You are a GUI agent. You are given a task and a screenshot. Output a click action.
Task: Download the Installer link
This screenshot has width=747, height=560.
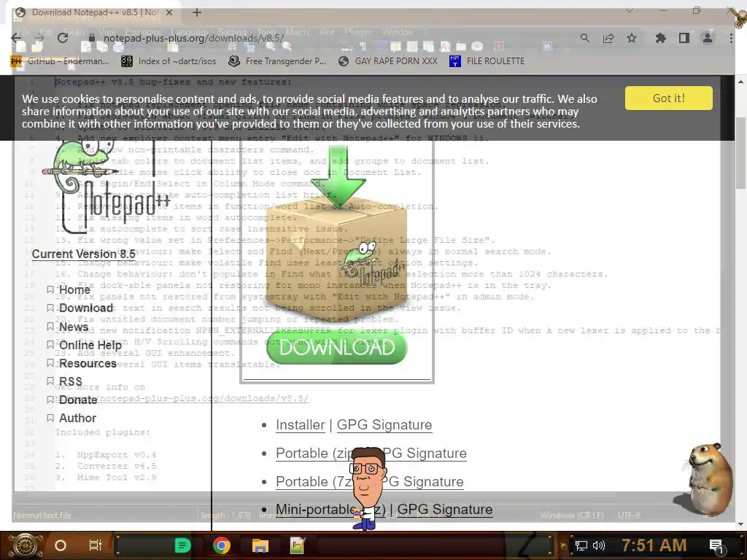click(x=300, y=425)
